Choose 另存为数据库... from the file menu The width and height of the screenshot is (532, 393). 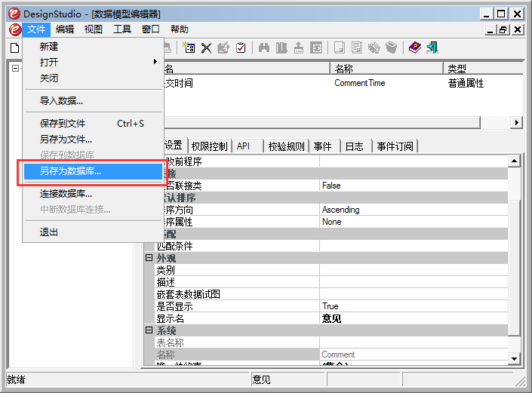(x=70, y=171)
